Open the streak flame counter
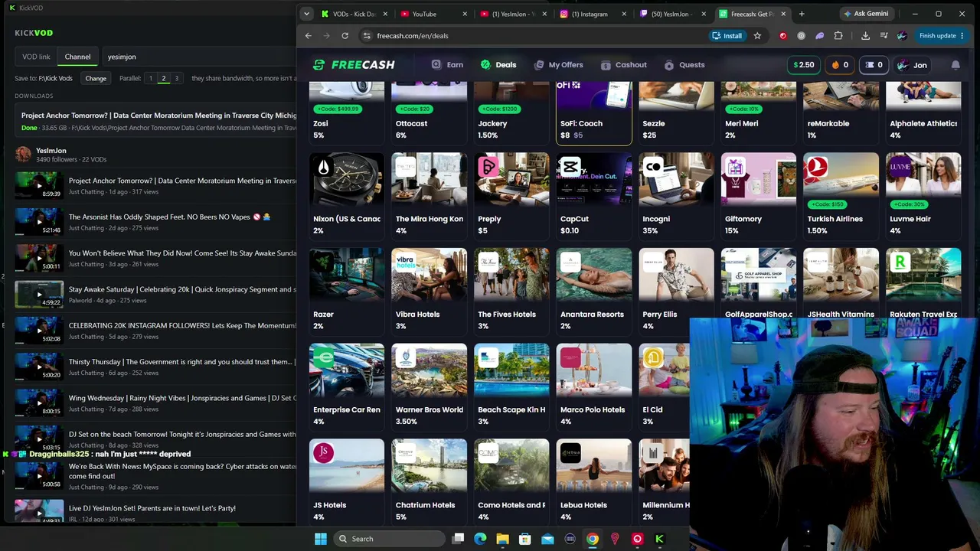 tap(840, 65)
